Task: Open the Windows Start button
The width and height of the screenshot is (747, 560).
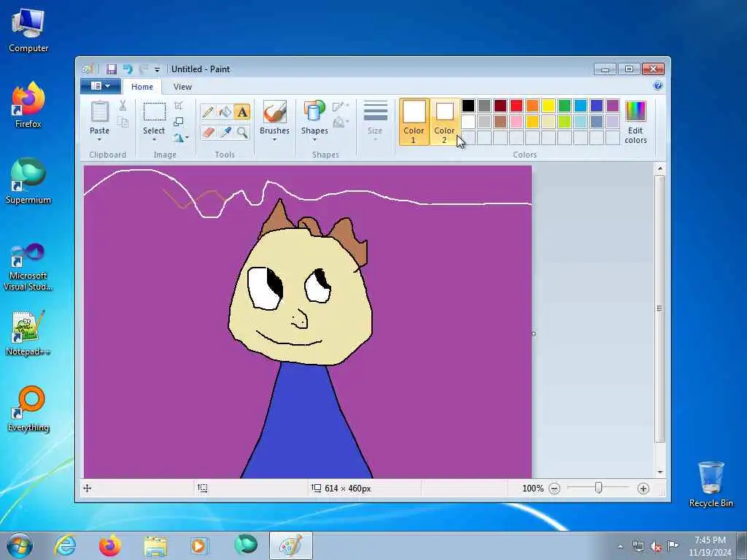Action: click(20, 545)
